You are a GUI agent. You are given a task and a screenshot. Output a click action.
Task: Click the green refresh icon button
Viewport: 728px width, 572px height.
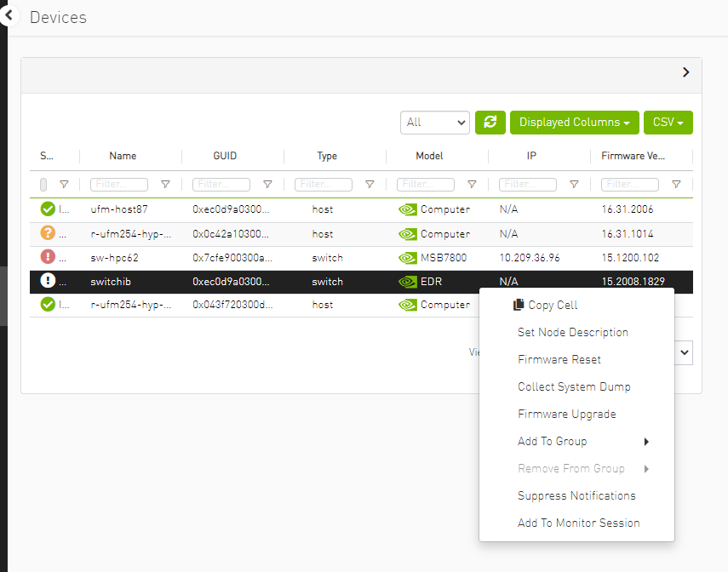(490, 123)
